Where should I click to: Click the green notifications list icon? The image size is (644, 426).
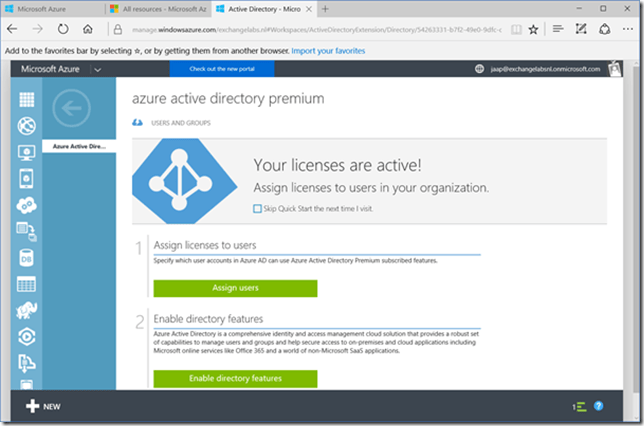click(579, 406)
